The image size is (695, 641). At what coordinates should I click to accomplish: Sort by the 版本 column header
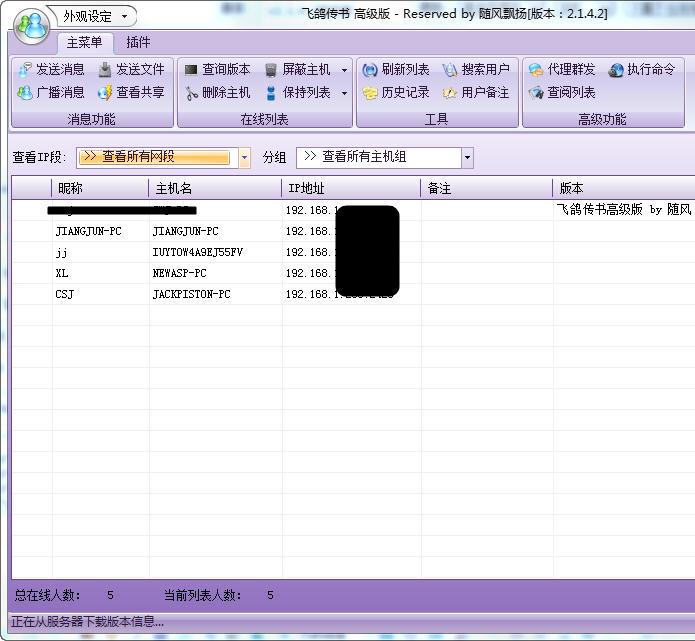(624, 188)
